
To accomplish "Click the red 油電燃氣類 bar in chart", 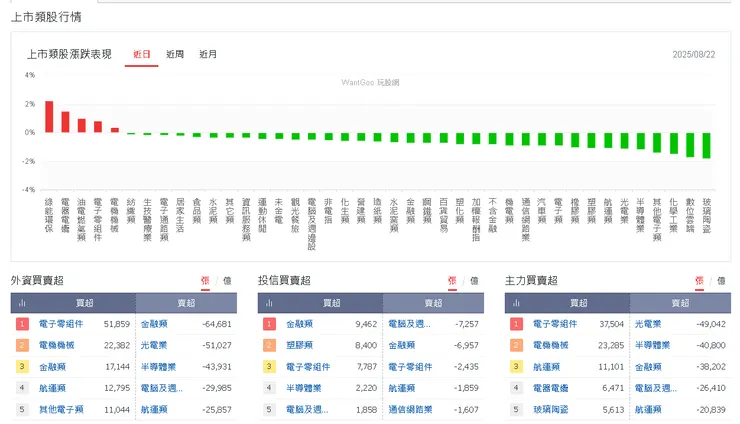I will (x=82, y=126).
